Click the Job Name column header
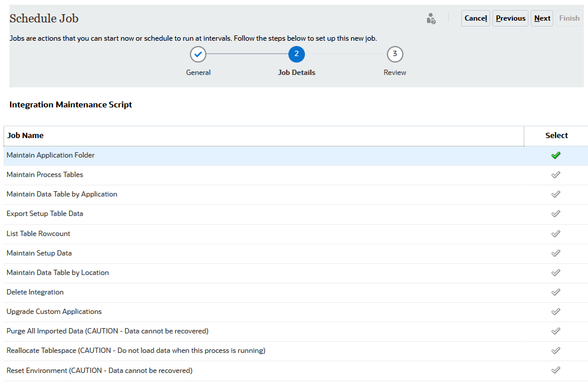This screenshot has height=383, width=588. point(25,136)
